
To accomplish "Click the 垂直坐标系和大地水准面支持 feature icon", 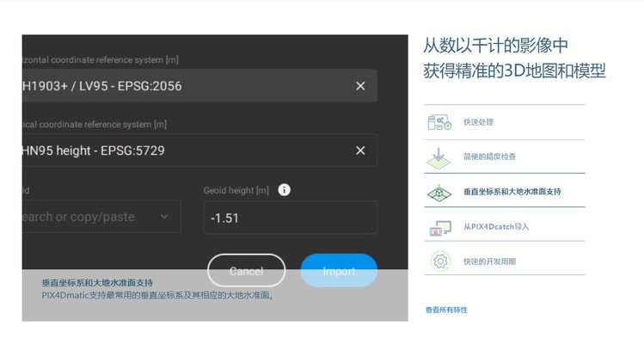I will click(439, 192).
